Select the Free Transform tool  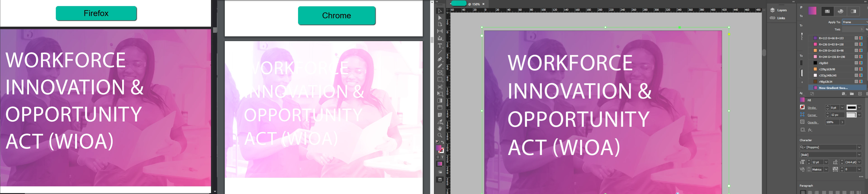(x=440, y=94)
